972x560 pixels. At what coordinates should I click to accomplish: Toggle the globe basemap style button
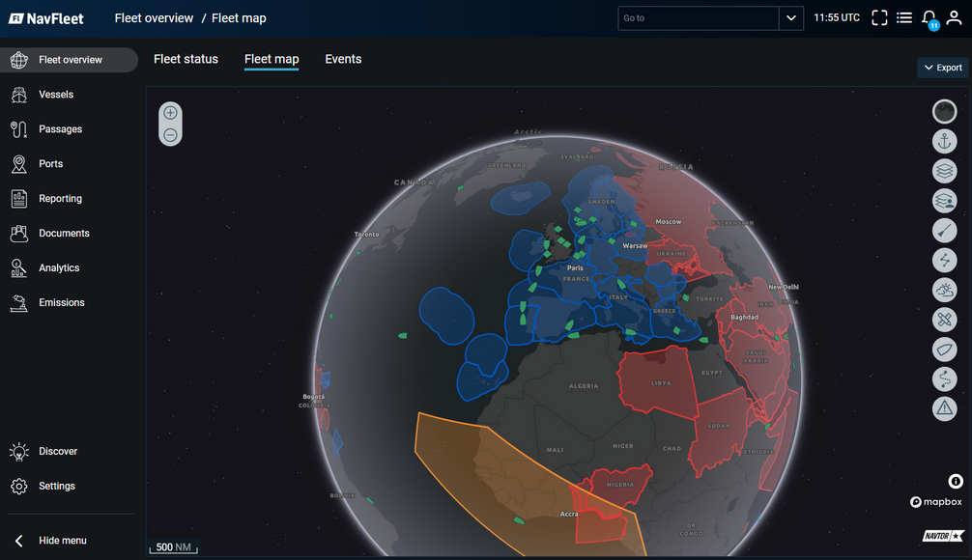tap(945, 111)
